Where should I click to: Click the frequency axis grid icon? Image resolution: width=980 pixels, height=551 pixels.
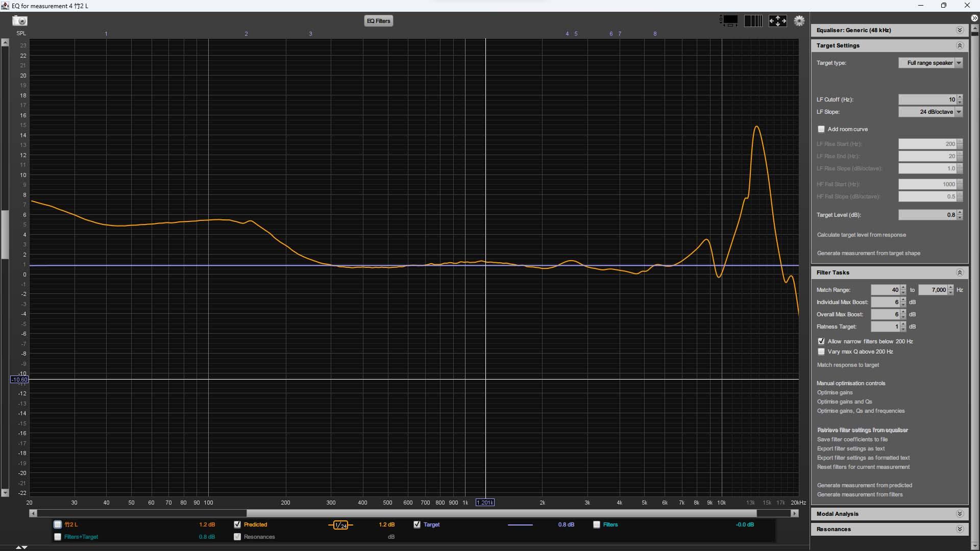coord(753,21)
